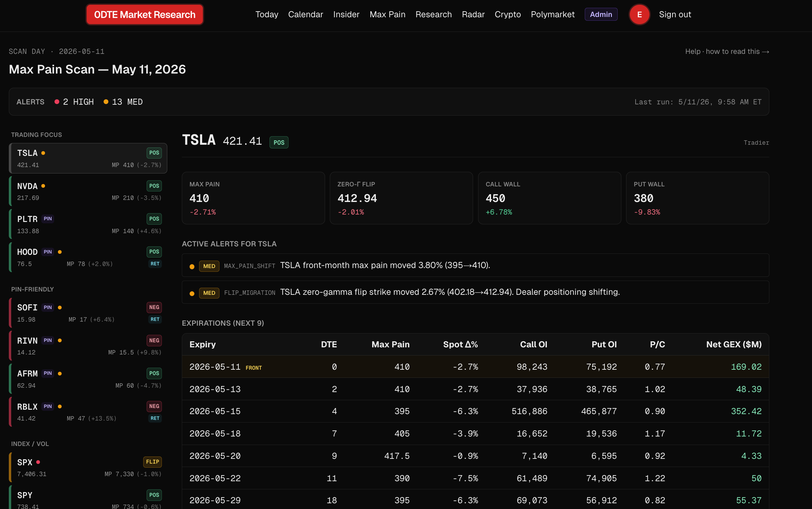Click the MED badge on FLIP_MIGRATION alert

tap(209, 293)
